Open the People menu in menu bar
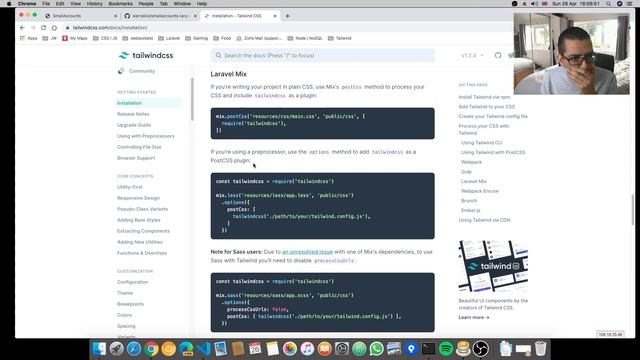The image size is (640, 360). [x=146, y=4]
